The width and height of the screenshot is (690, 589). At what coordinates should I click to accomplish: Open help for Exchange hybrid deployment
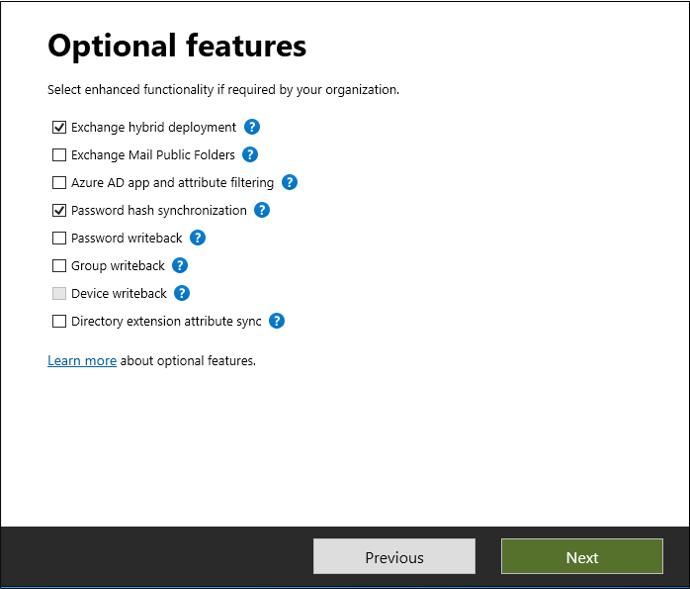tap(252, 127)
